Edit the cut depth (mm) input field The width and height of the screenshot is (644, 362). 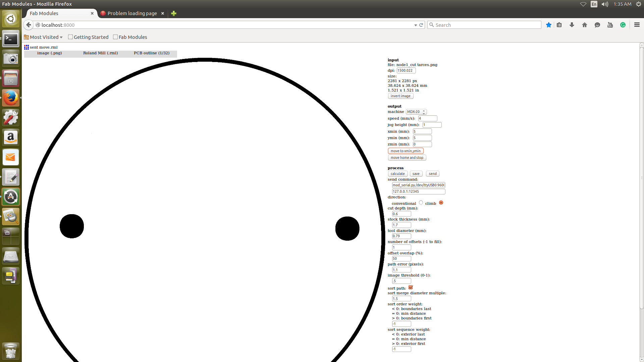pos(400,214)
